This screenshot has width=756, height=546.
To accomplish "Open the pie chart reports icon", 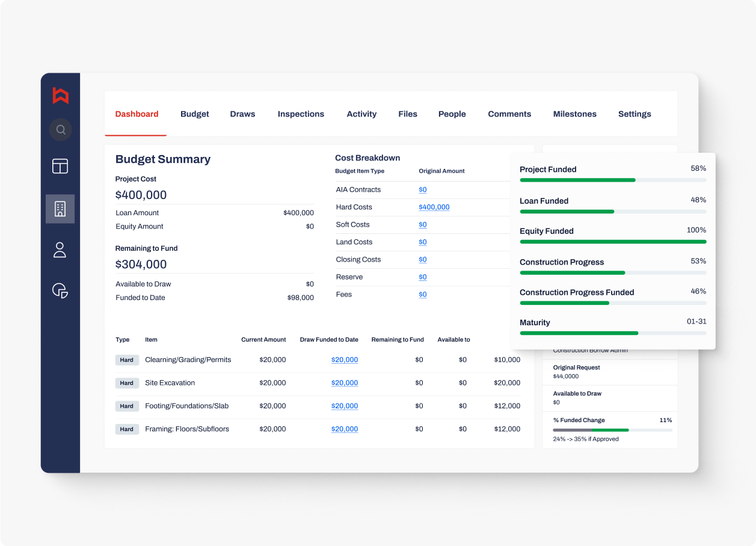I will [x=60, y=290].
